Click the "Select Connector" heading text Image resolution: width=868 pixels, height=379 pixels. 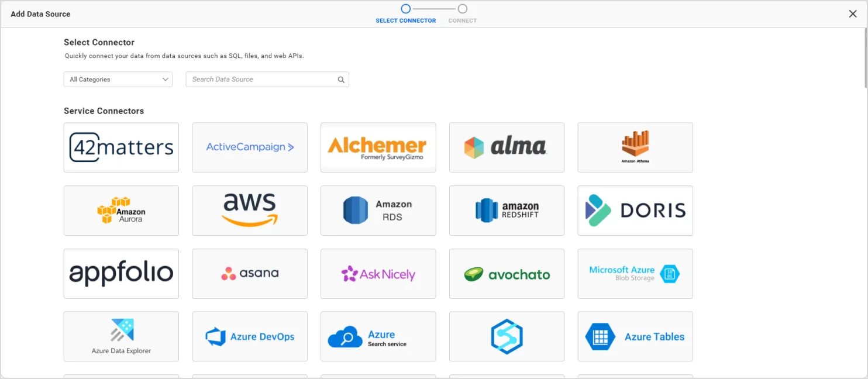(x=99, y=42)
